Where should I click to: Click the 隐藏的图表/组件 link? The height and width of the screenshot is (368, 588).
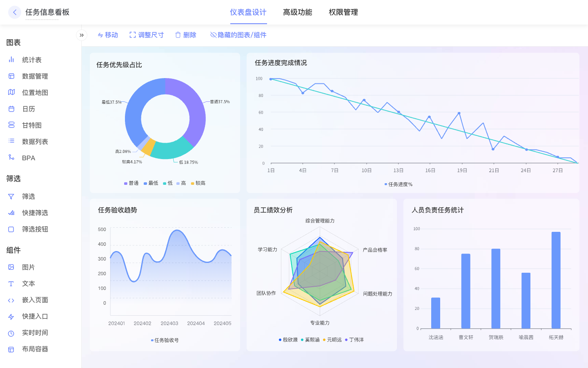(x=238, y=35)
